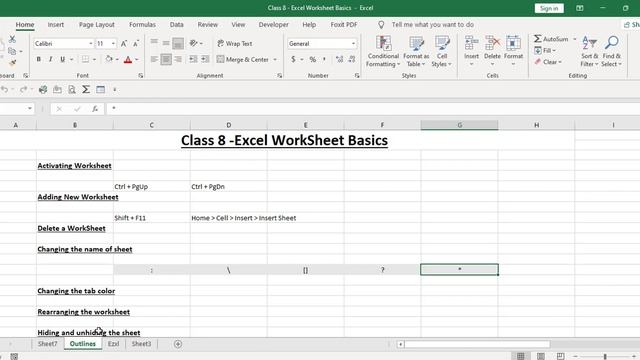This screenshot has height=360, width=640.
Task: Open the font name Calibri dropdown
Action: (91, 43)
